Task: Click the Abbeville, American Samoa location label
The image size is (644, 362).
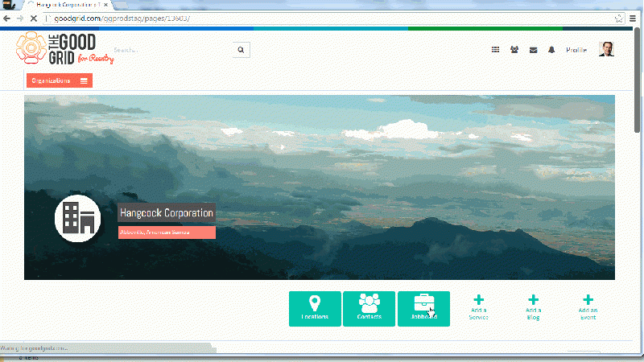Action: click(x=167, y=232)
